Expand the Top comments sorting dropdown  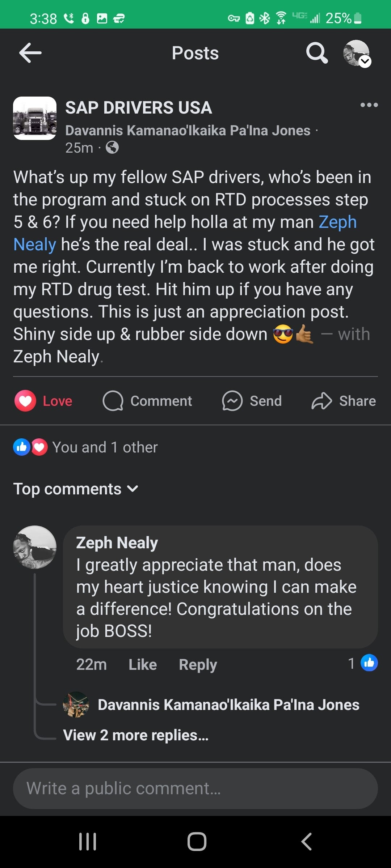click(76, 489)
